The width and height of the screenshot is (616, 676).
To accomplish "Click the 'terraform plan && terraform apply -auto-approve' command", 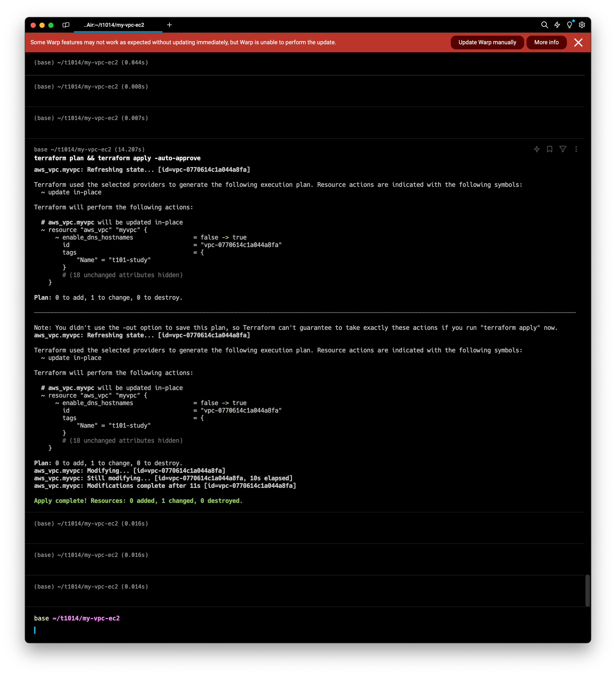I will (x=117, y=158).
